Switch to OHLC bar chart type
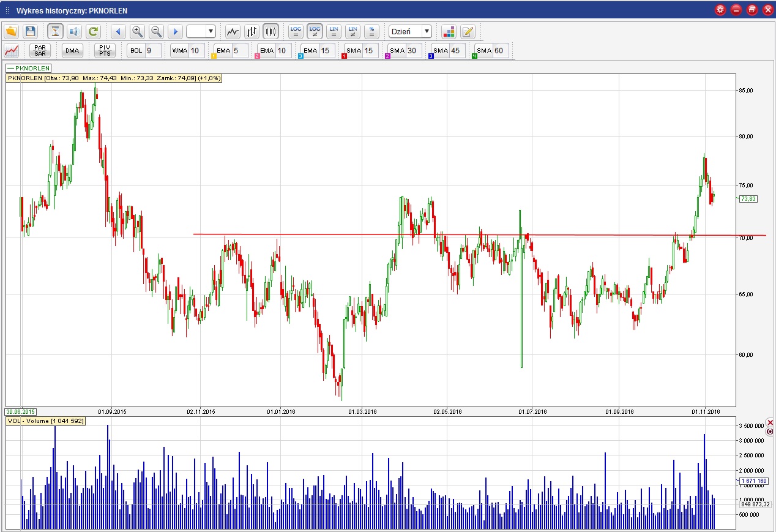This screenshot has width=776, height=532. [x=252, y=31]
